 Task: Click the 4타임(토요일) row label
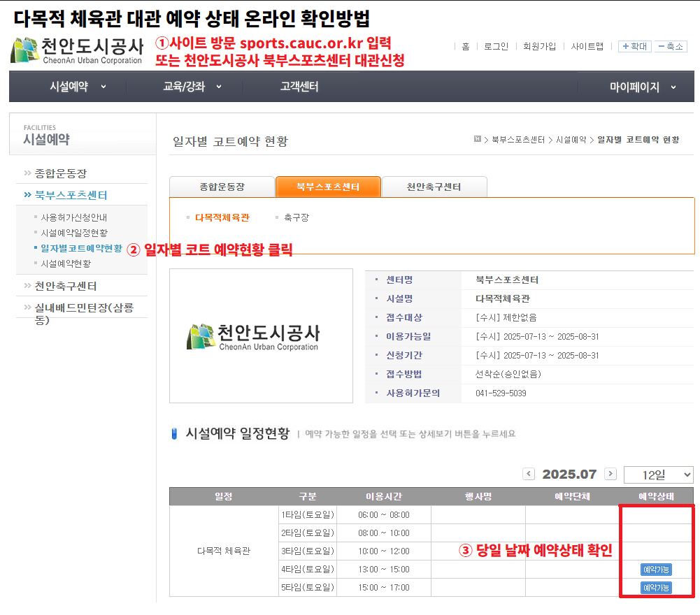[x=308, y=570]
